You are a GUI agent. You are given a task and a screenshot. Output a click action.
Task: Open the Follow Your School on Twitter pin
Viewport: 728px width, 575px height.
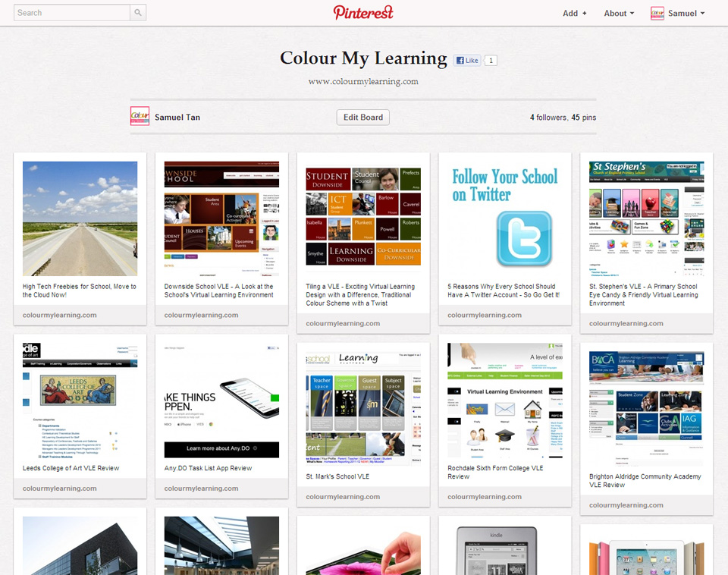pos(505,218)
